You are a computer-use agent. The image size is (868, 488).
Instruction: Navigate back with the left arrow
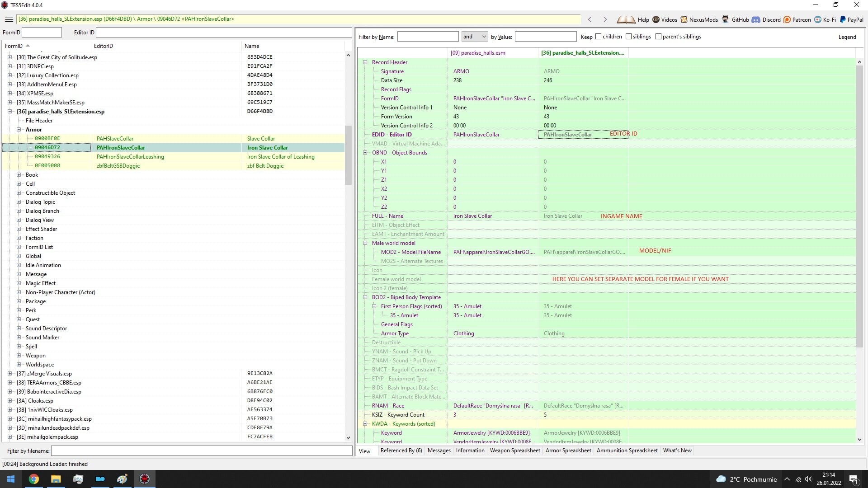tap(590, 19)
